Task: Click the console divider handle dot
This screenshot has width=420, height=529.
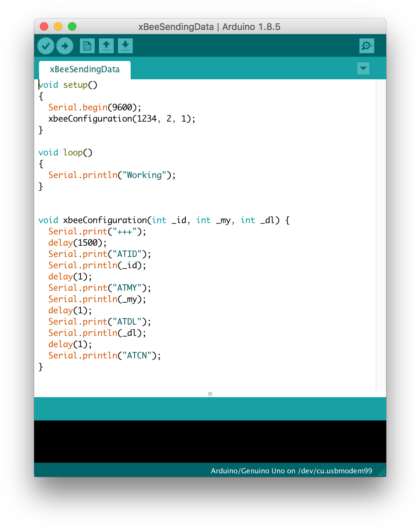Action: point(210,394)
